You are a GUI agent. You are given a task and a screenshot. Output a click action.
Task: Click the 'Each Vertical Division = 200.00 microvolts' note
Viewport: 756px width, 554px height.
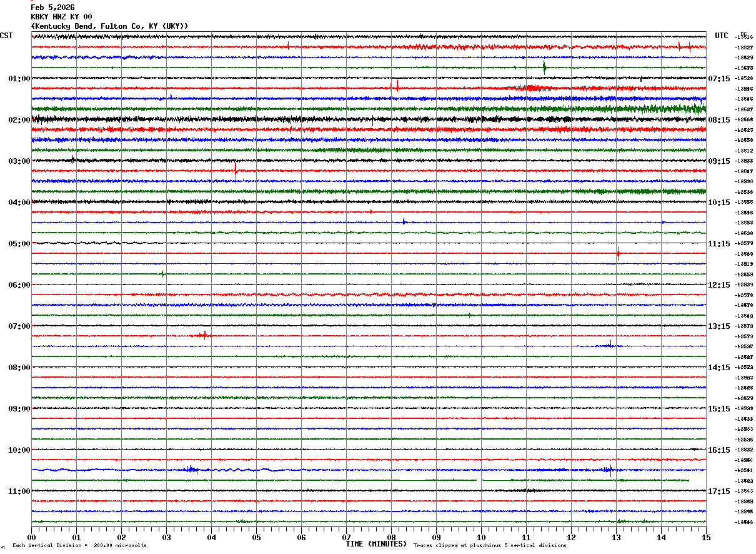pyautogui.click(x=79, y=546)
